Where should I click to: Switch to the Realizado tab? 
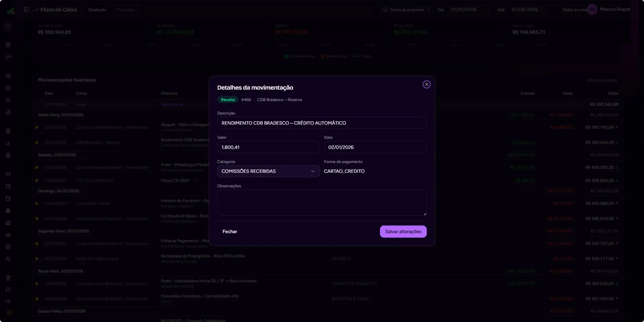(97, 10)
